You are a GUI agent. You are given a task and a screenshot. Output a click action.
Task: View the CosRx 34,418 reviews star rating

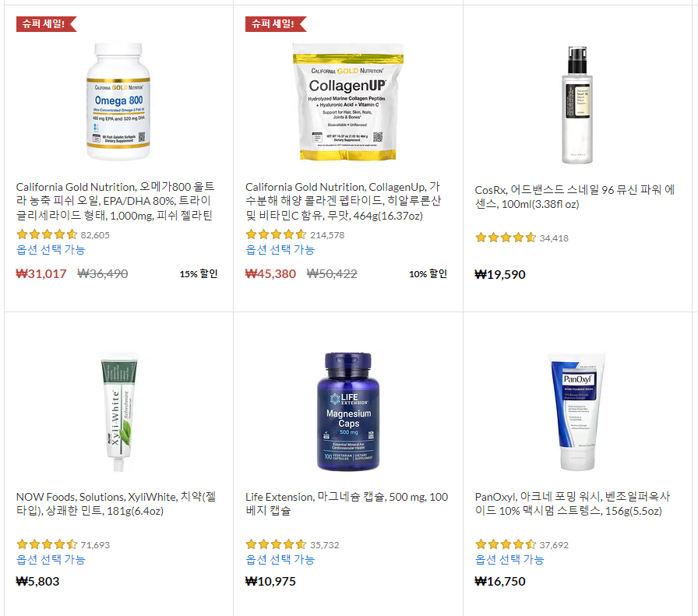pos(522,238)
